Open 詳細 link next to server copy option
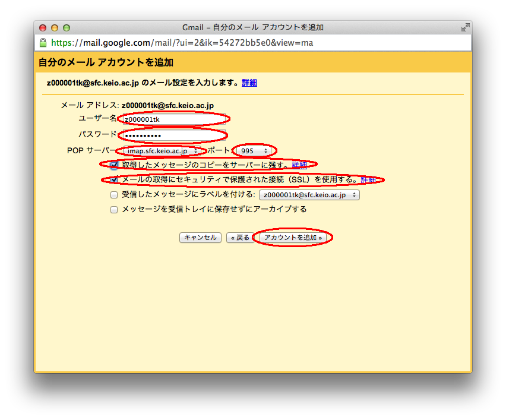Image resolution: width=506 pixels, height=420 pixels. tap(299, 165)
